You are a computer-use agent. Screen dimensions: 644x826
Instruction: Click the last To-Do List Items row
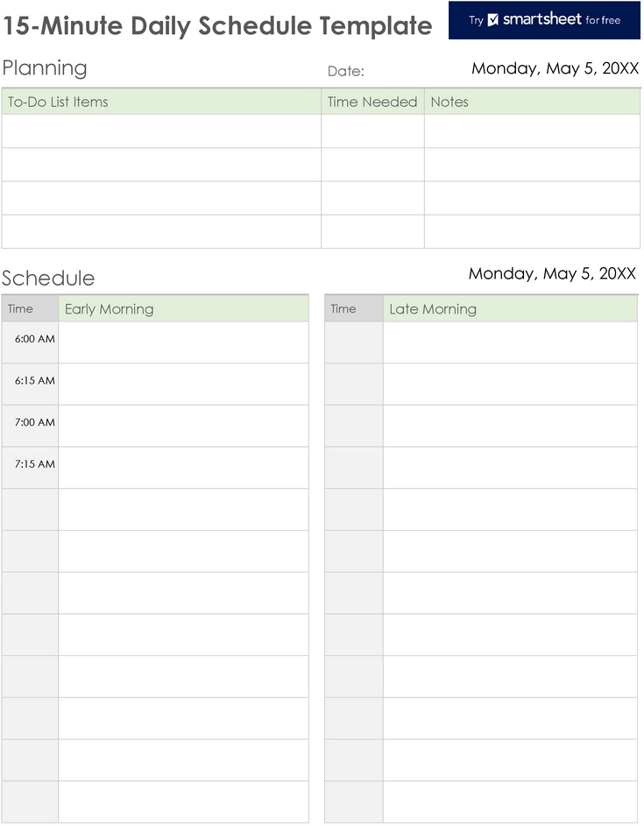tap(161, 232)
